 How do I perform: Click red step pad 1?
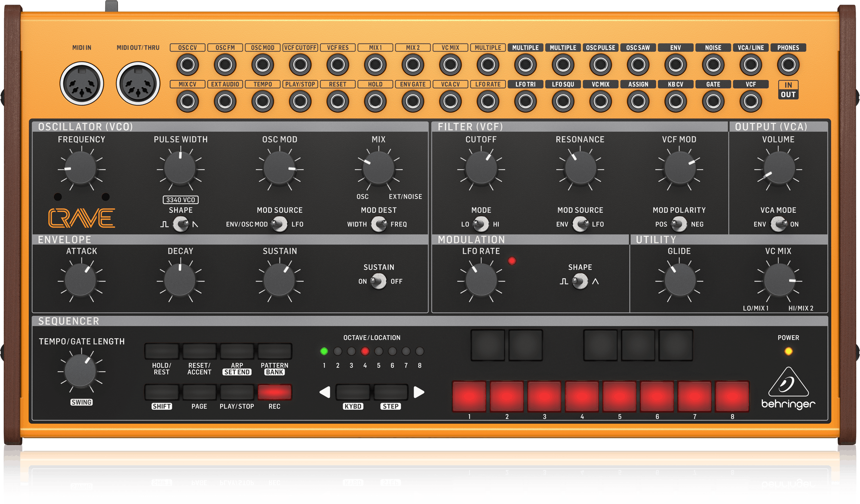click(x=469, y=396)
